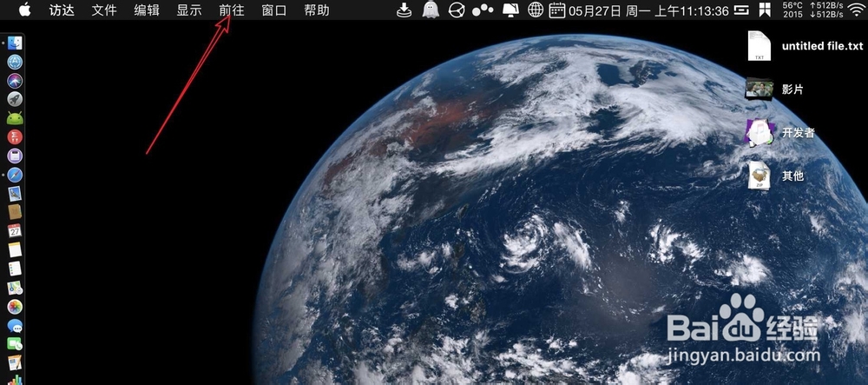
Task: Click the ghost menu bar icon
Action: pos(431,10)
